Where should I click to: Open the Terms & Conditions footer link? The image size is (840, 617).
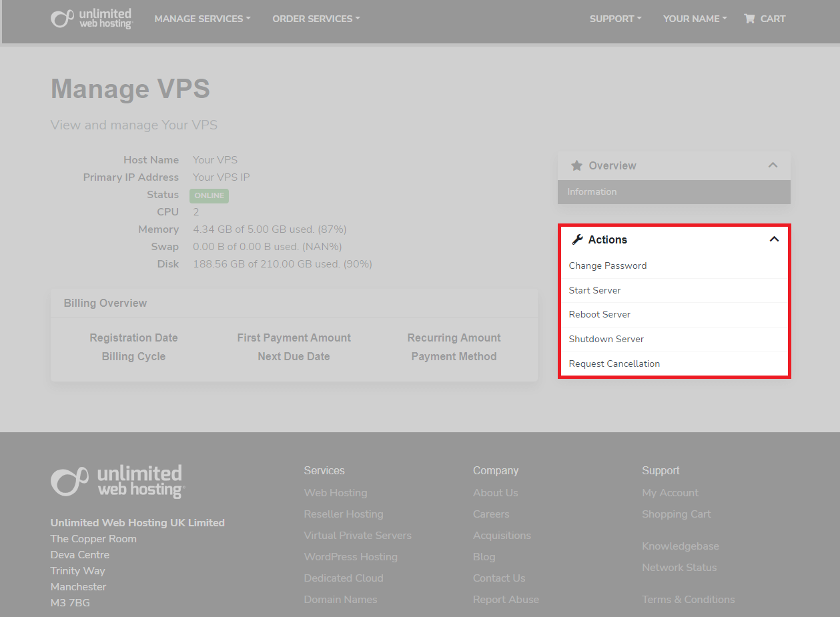[x=689, y=600]
